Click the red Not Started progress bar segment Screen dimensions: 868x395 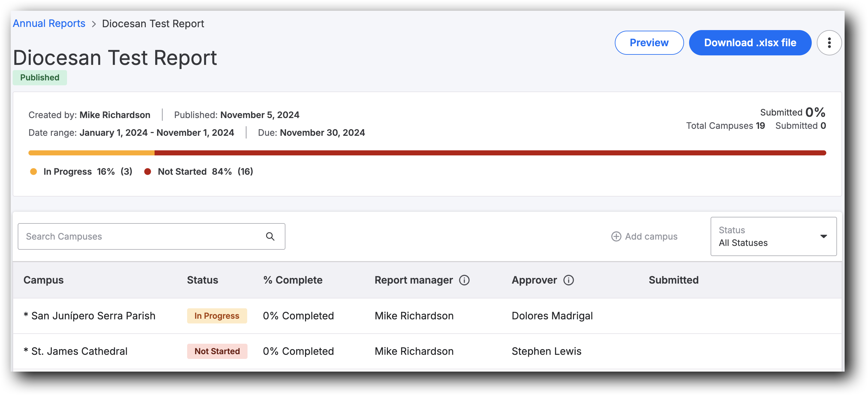point(489,153)
